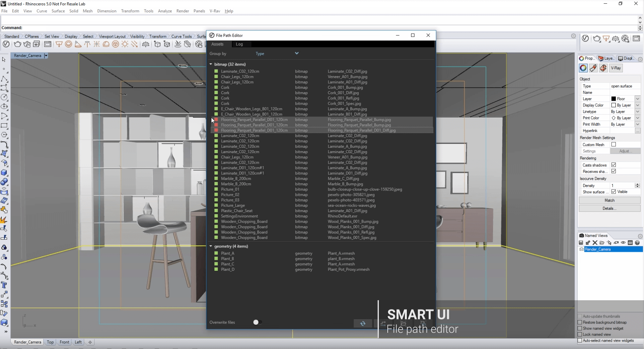This screenshot has height=349, width=644.
Task: Toggle the Overwrite files switch
Action: pos(257,322)
